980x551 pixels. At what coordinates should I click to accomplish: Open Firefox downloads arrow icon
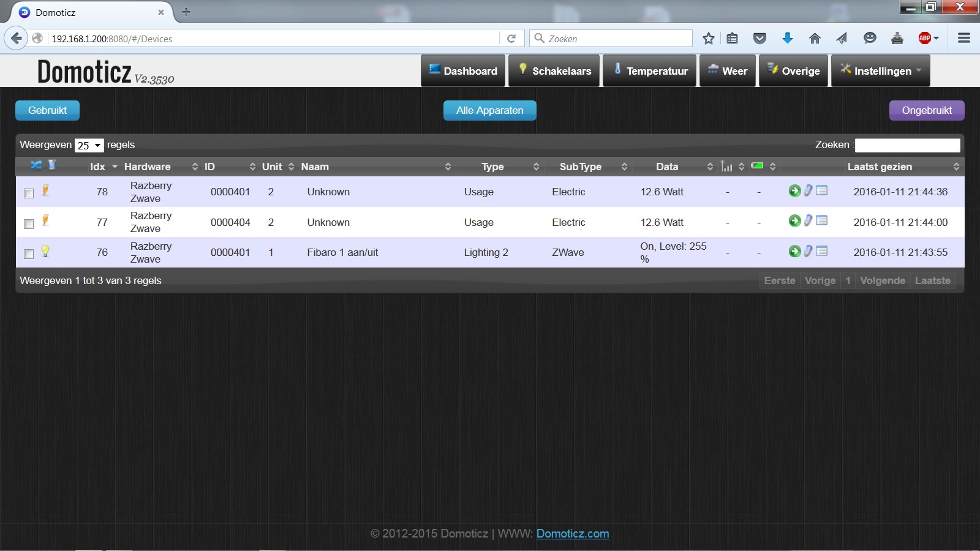click(x=788, y=39)
